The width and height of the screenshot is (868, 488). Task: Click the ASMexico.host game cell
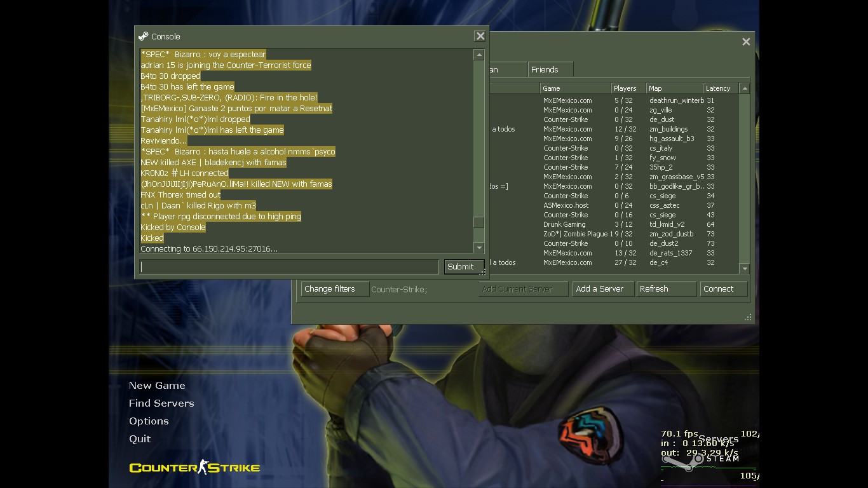[x=566, y=205]
